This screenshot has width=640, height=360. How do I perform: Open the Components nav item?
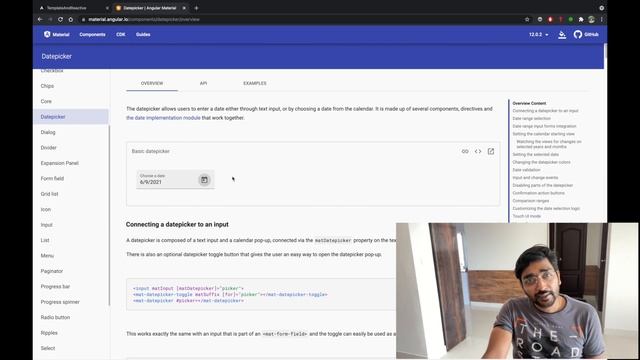tap(92, 35)
